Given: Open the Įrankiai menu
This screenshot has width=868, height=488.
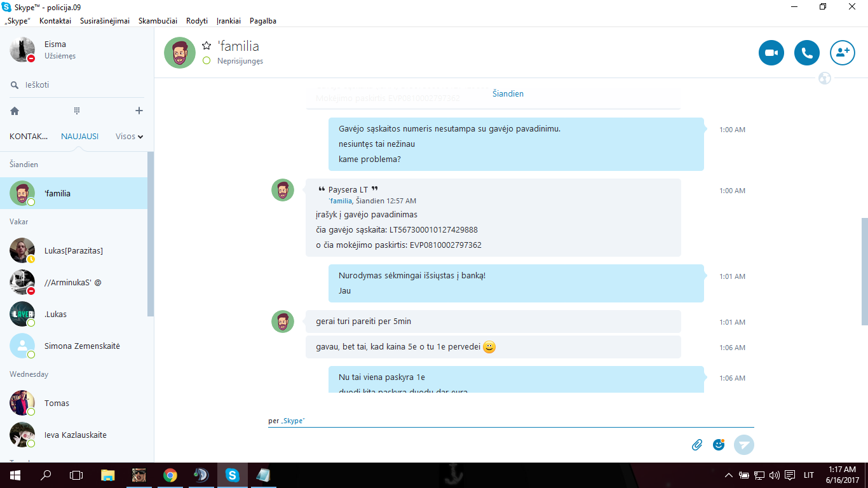Looking at the screenshot, I should tap(229, 21).
